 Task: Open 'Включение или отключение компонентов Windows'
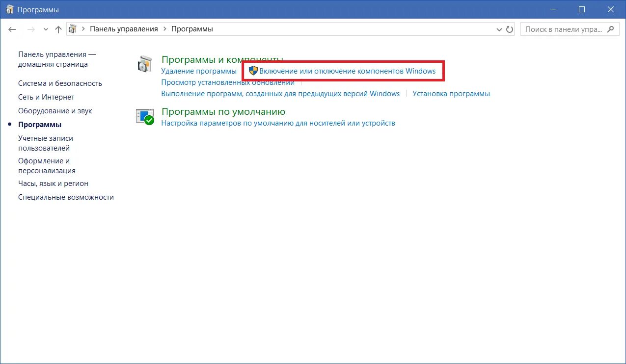pos(347,71)
